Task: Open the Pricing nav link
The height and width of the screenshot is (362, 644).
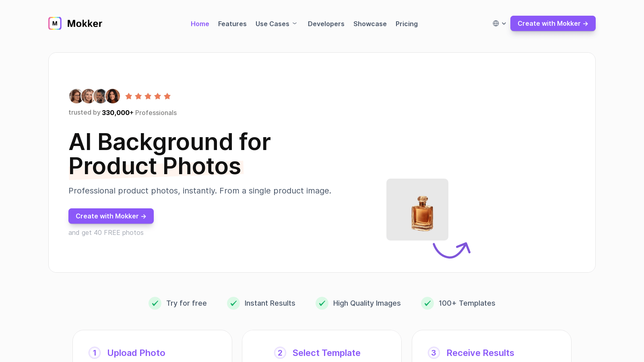Action: 407,24
